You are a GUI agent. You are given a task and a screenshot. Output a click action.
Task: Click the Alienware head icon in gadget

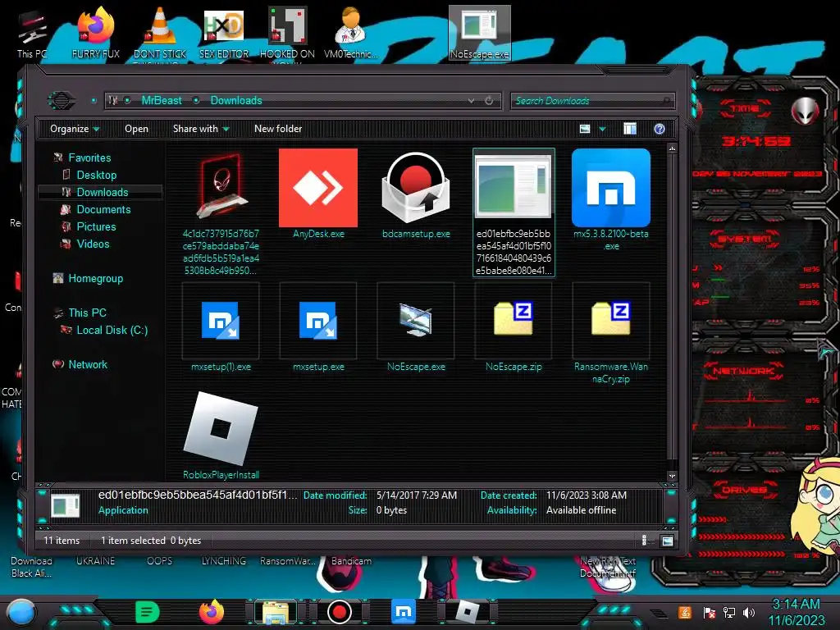point(806,112)
